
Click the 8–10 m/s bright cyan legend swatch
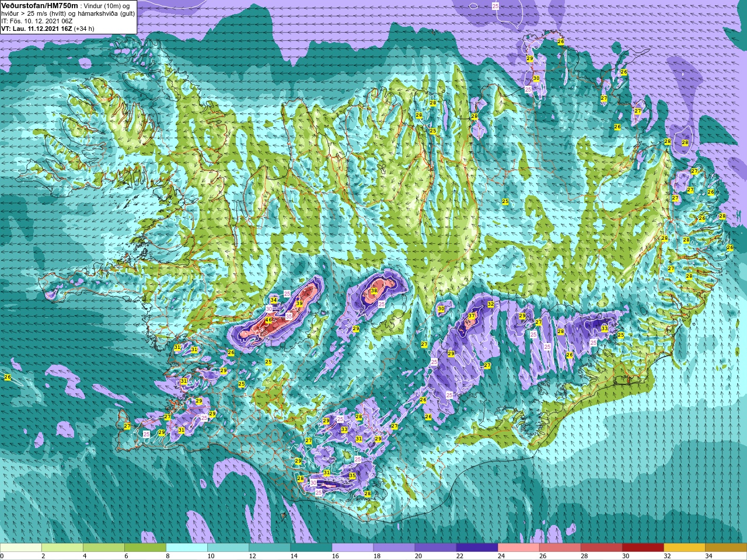tap(187, 548)
